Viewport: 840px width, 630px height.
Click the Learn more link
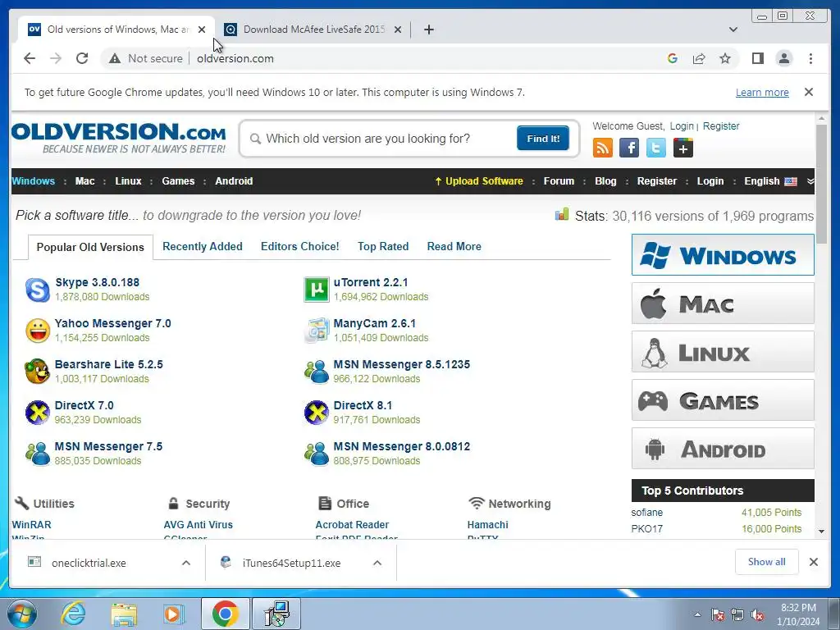762,92
